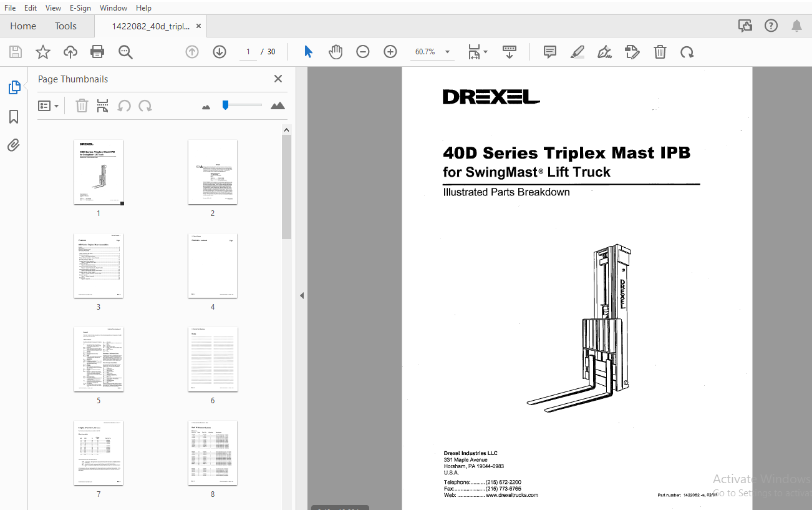812x510 pixels.
Task: Select the page 2 thumbnail
Action: pyautogui.click(x=213, y=172)
